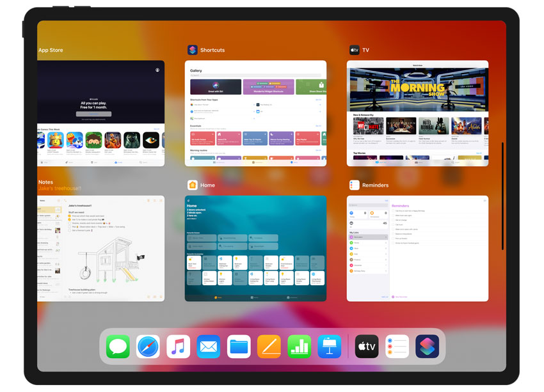
Task: Toggle the Front Entrance Door accessory in Home
Action: coord(286,263)
